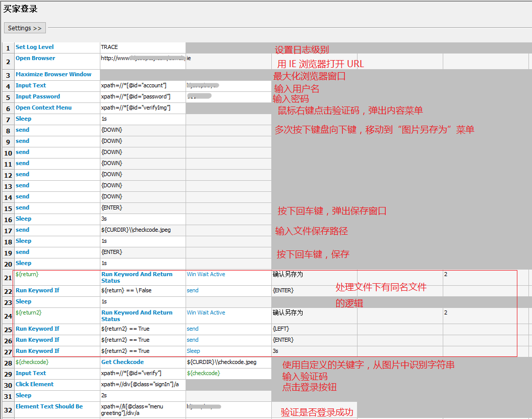Select Win Wait Active in row 21
Viewport: 532px width, 419px height.
click(x=228, y=278)
